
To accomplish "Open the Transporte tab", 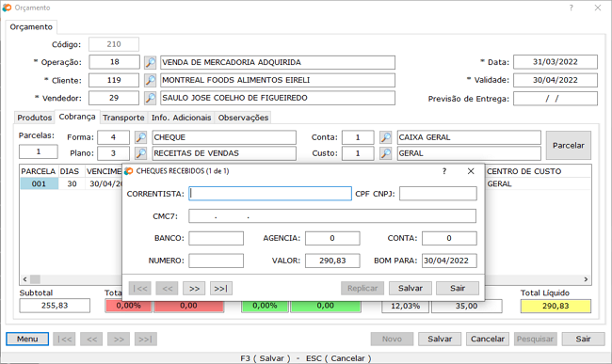I will pos(123,118).
